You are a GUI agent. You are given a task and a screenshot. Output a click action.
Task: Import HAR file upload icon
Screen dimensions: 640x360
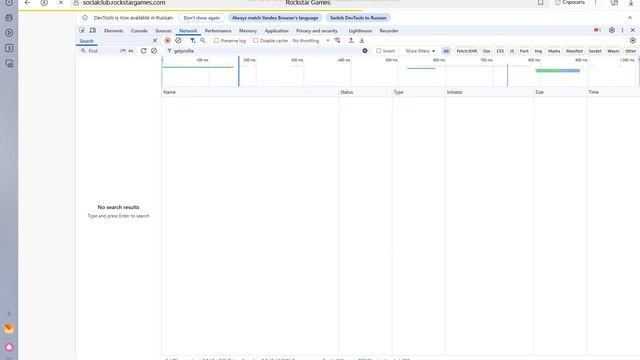point(351,40)
